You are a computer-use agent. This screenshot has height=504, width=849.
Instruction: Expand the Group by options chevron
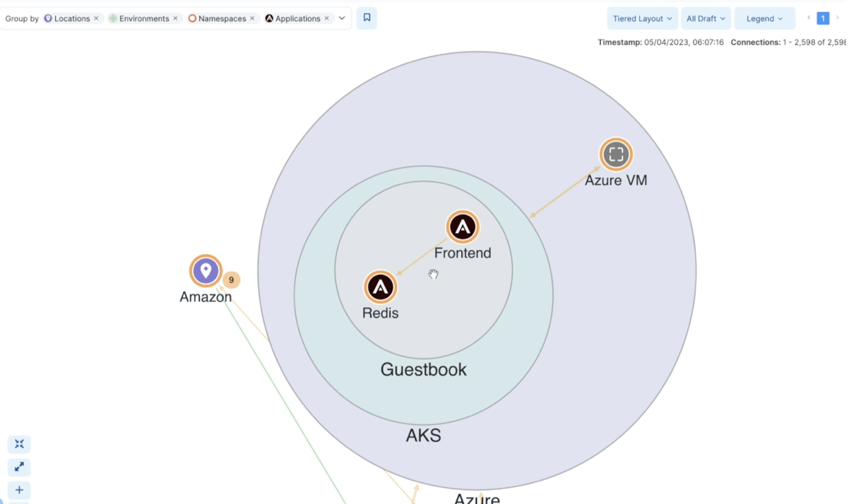coord(343,18)
